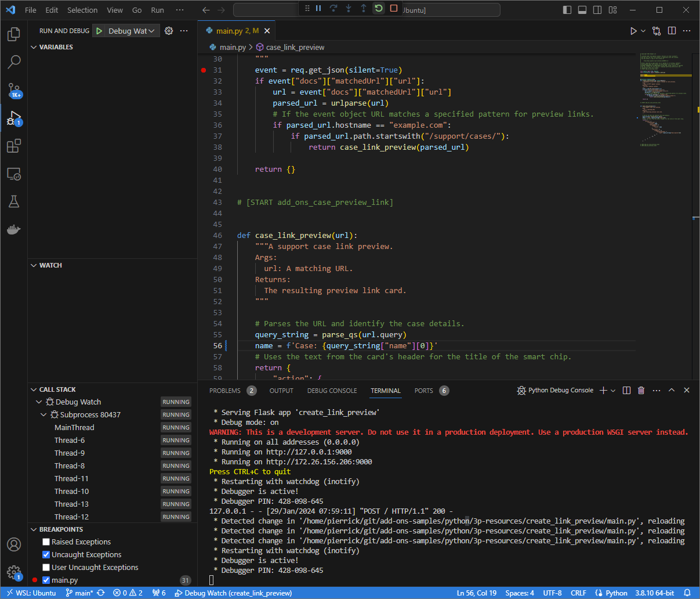The width and height of the screenshot is (700, 599).
Task: Select the Python 3.8.10 interpreter in status bar
Action: (654, 593)
